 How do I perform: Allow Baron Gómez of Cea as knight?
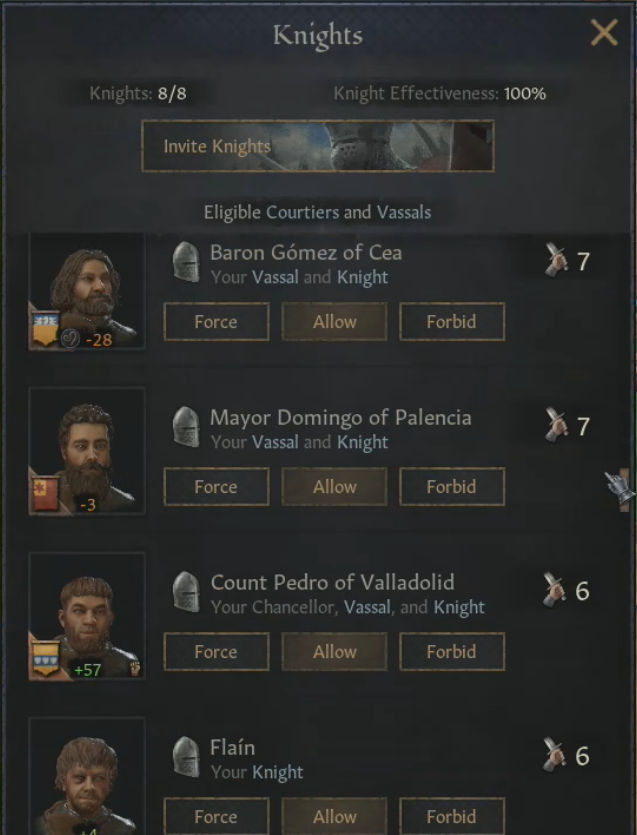pyautogui.click(x=334, y=322)
